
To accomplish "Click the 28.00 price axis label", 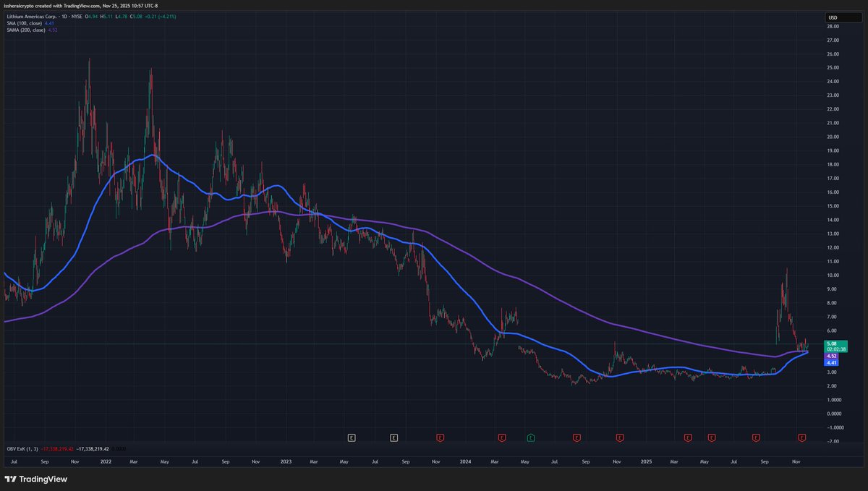I will click(x=833, y=26).
